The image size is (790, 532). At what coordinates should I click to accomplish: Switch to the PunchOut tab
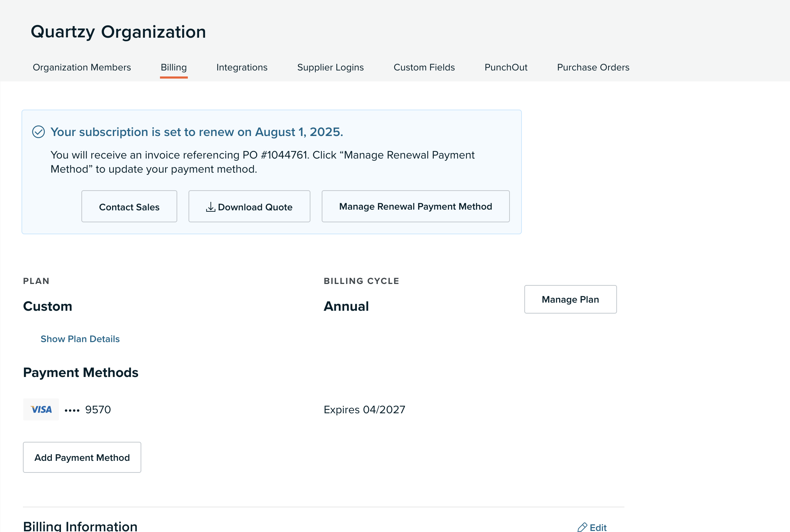pyautogui.click(x=506, y=67)
